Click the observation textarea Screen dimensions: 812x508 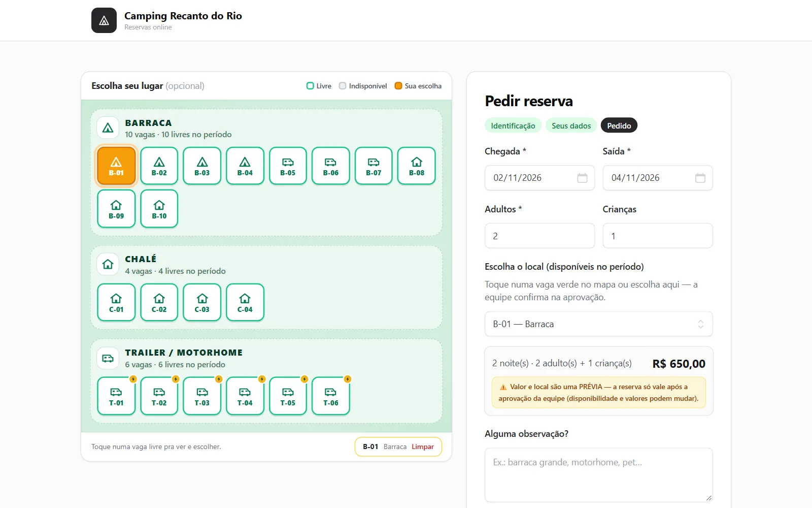tap(599, 475)
